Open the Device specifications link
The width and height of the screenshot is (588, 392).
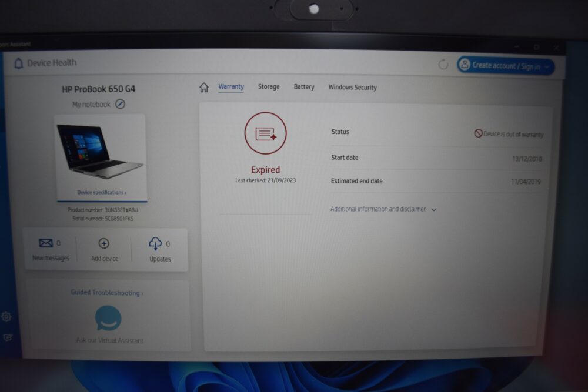tap(102, 192)
